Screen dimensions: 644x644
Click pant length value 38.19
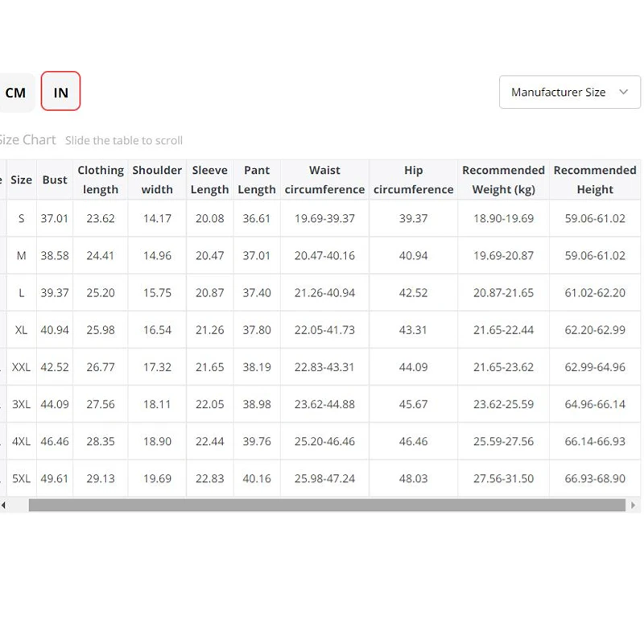click(x=257, y=367)
